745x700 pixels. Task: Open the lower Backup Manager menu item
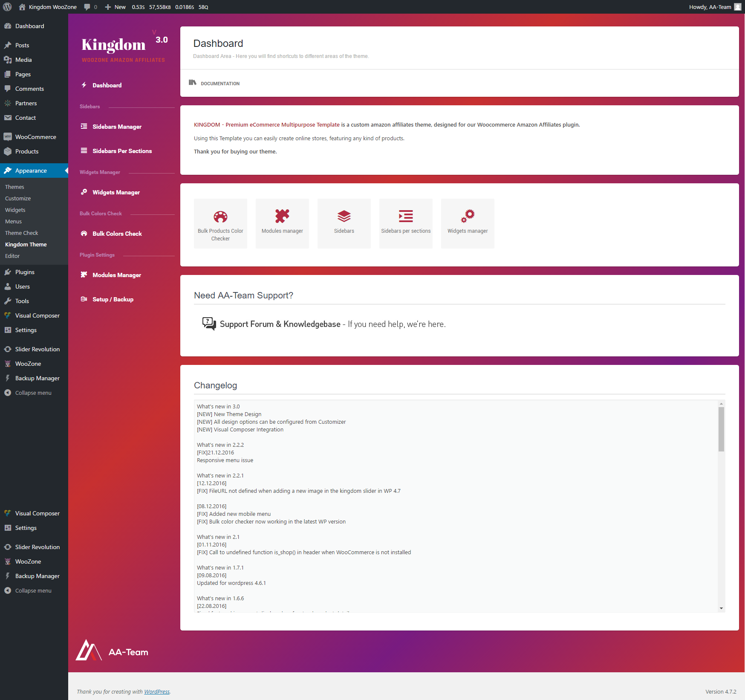click(34, 576)
